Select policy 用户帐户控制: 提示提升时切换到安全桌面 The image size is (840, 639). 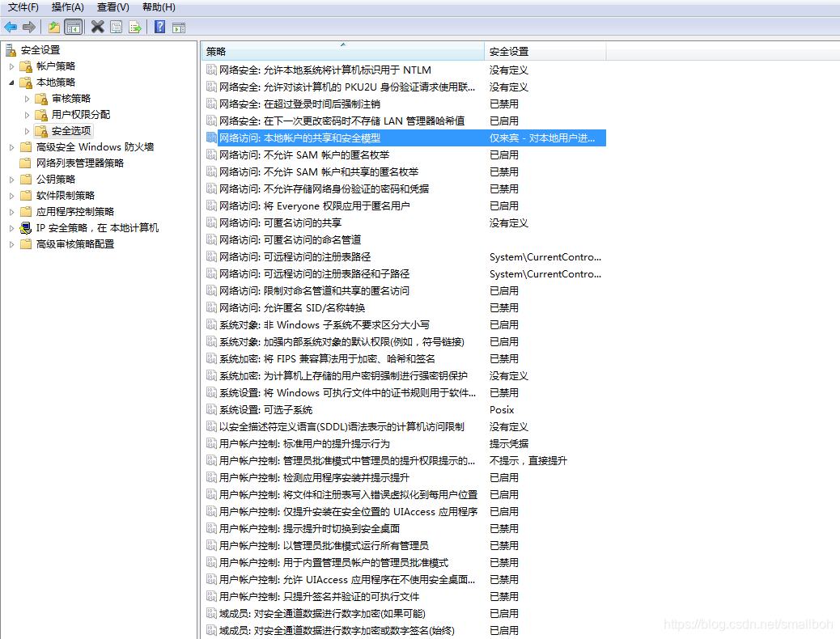click(x=309, y=529)
